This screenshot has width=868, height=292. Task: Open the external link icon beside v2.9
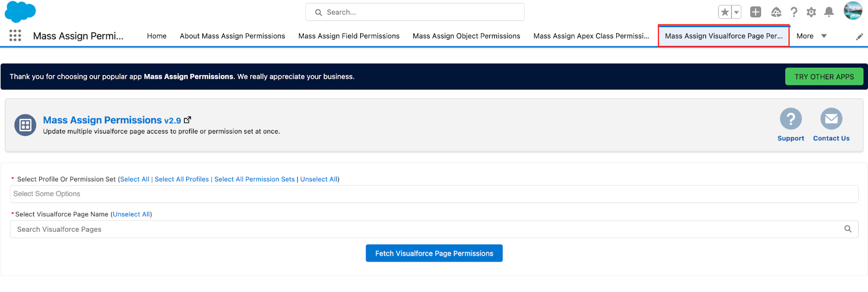(x=188, y=120)
